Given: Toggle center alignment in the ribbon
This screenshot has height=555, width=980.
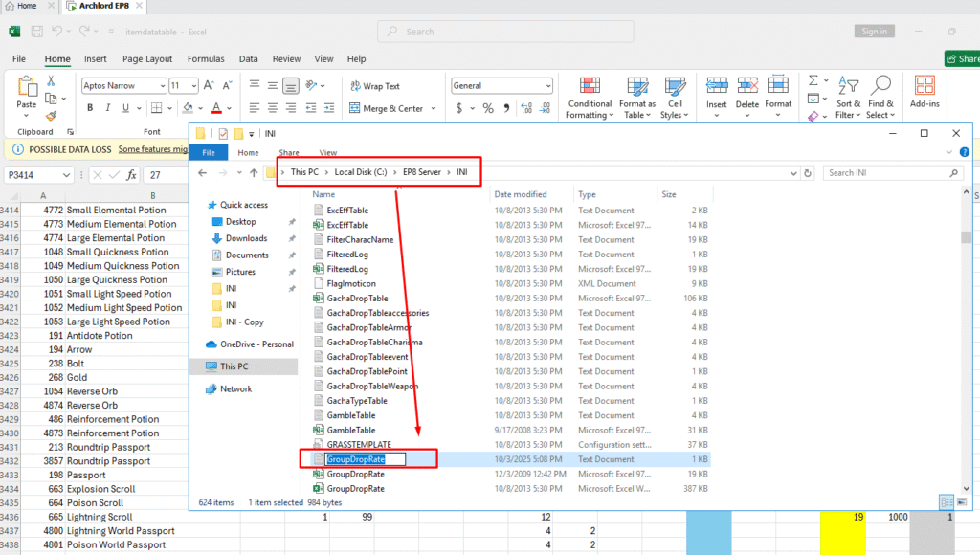Looking at the screenshot, I should pyautogui.click(x=273, y=108).
